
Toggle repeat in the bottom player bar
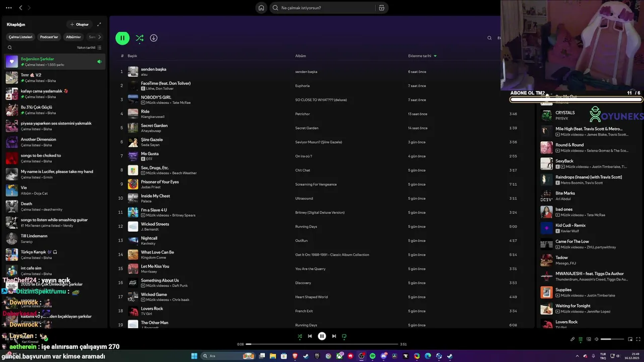344,336
